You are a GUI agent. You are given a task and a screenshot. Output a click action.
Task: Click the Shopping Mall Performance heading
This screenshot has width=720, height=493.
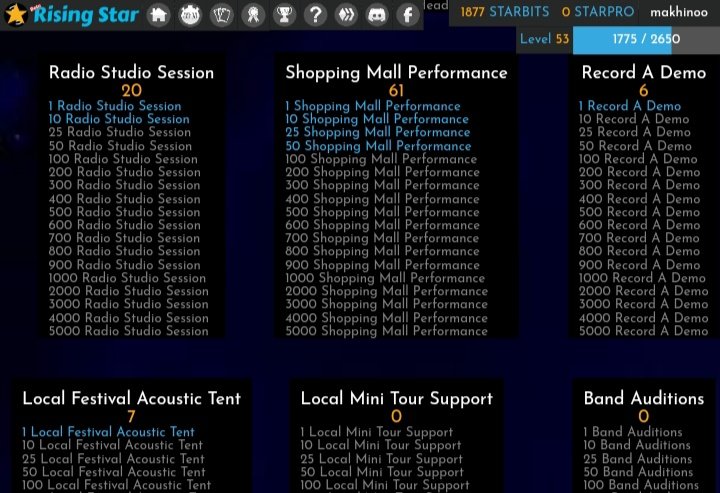coord(396,73)
